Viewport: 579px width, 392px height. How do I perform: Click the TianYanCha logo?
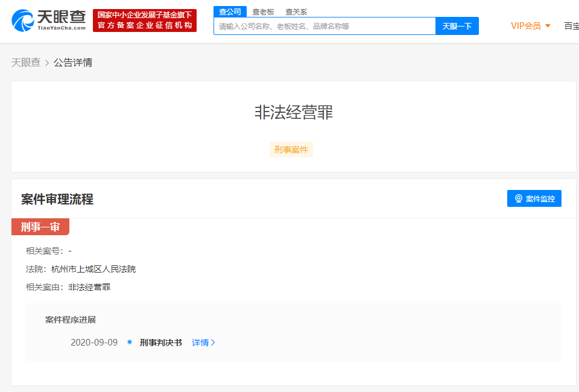(49, 20)
